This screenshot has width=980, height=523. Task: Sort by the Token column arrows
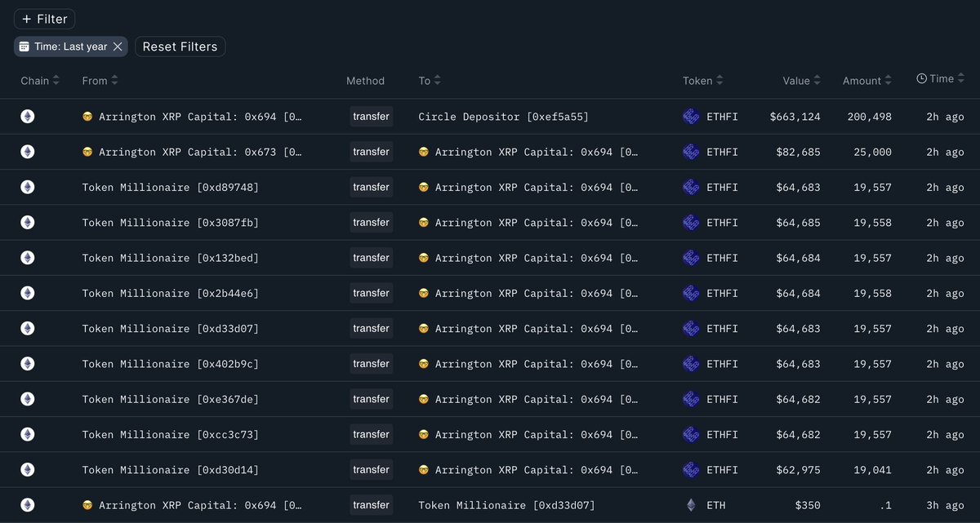point(719,81)
